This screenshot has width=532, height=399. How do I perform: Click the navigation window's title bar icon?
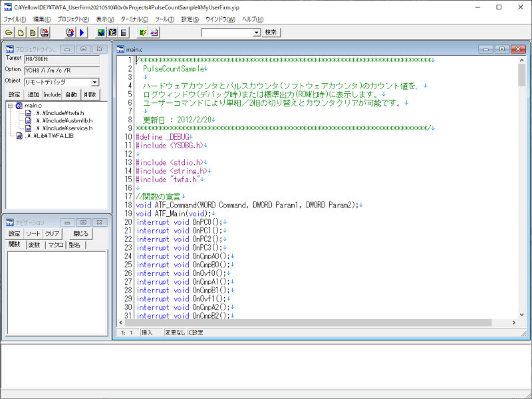(x=10, y=222)
